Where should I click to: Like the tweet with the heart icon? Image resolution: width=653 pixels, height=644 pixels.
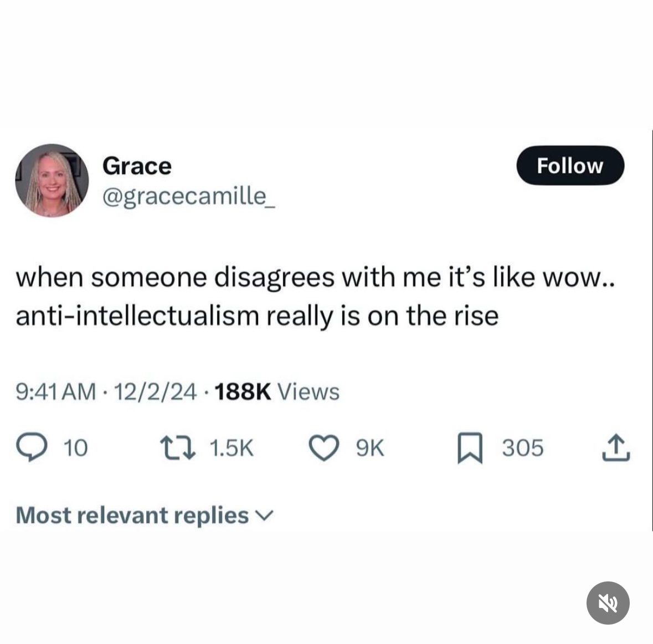coord(324,448)
